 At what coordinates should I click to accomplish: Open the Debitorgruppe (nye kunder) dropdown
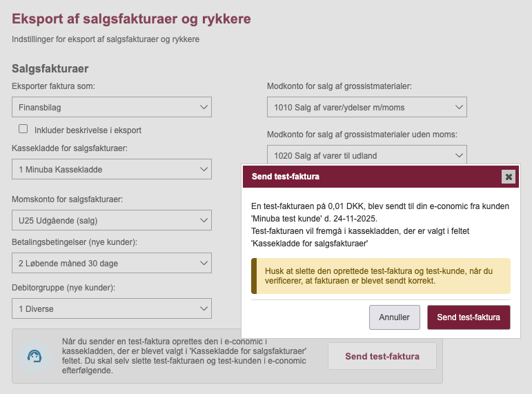point(112,308)
